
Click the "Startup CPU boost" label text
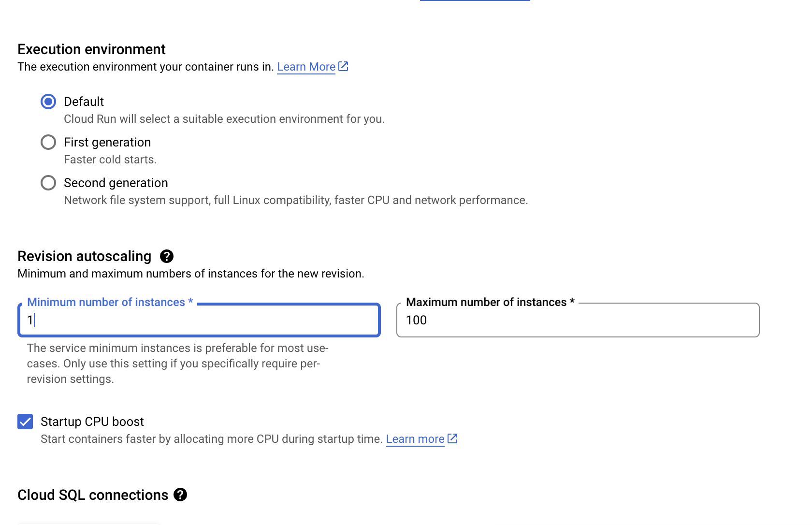click(92, 422)
